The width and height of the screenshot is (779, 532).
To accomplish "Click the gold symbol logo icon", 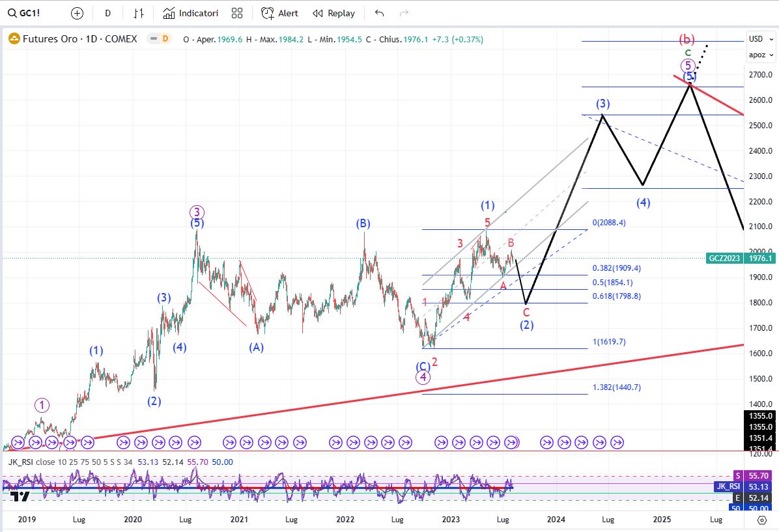I will [14, 39].
